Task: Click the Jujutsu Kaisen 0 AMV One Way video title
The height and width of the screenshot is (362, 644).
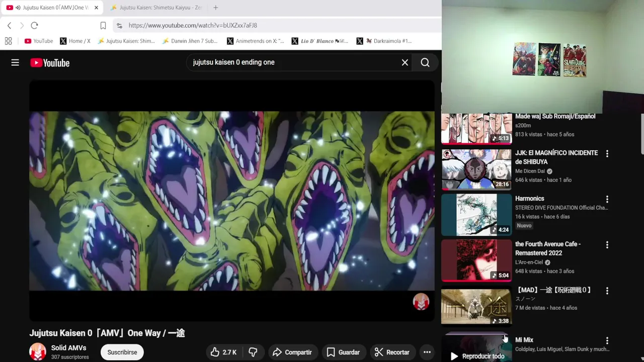Action: [107, 333]
